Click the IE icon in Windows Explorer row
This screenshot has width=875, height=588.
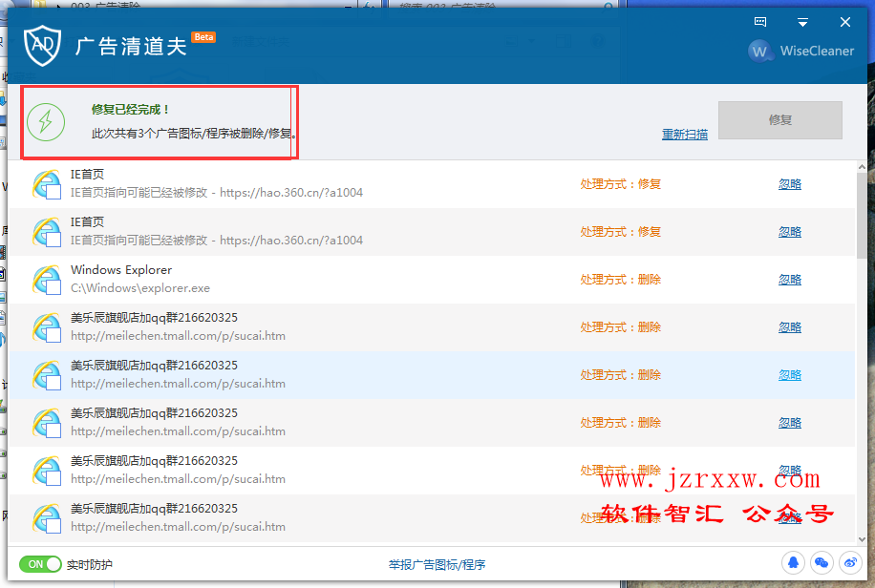(47, 279)
